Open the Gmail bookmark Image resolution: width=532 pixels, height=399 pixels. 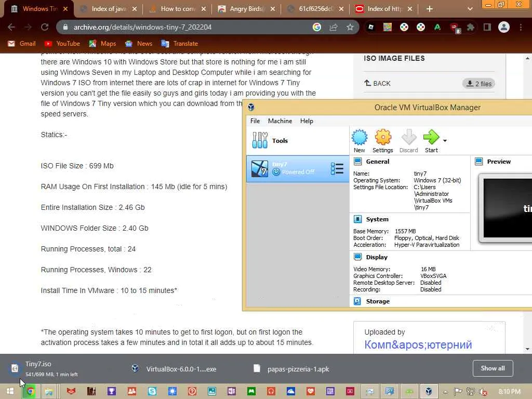(x=22, y=44)
